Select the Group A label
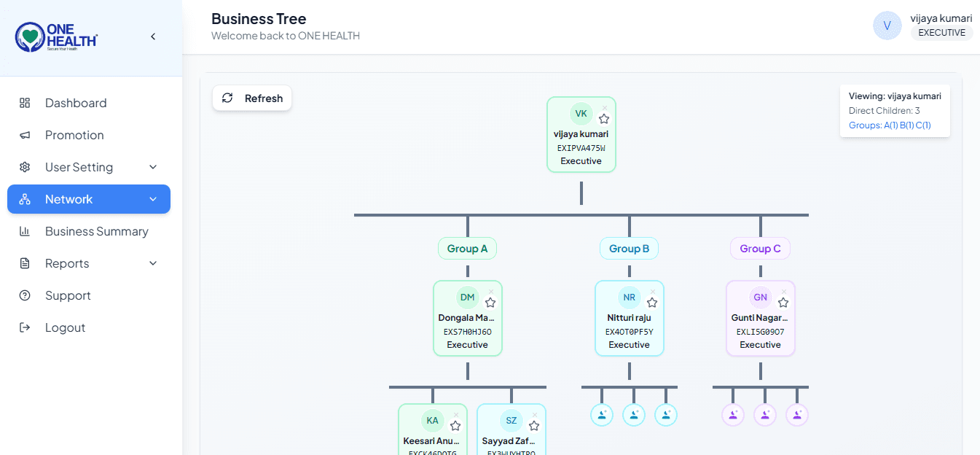980x455 pixels. [x=468, y=249]
